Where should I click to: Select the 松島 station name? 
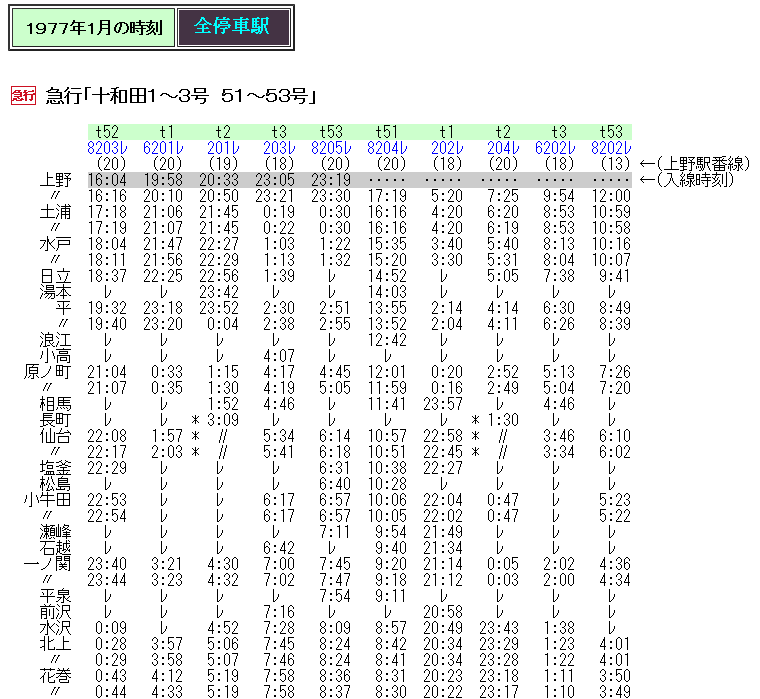click(x=56, y=484)
